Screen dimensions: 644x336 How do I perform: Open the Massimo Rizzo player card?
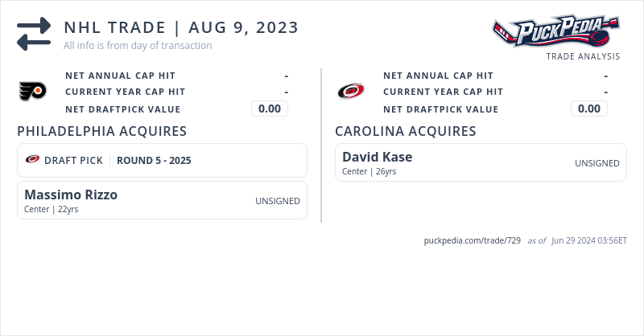tap(71, 195)
